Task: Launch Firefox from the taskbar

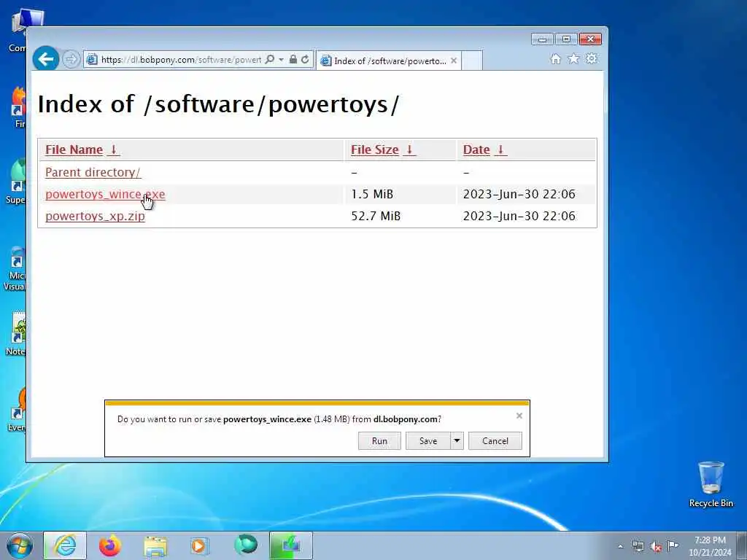Action: tap(110, 545)
